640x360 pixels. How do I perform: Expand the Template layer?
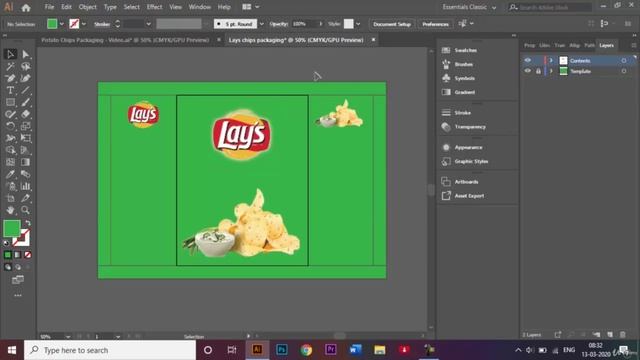click(x=551, y=71)
